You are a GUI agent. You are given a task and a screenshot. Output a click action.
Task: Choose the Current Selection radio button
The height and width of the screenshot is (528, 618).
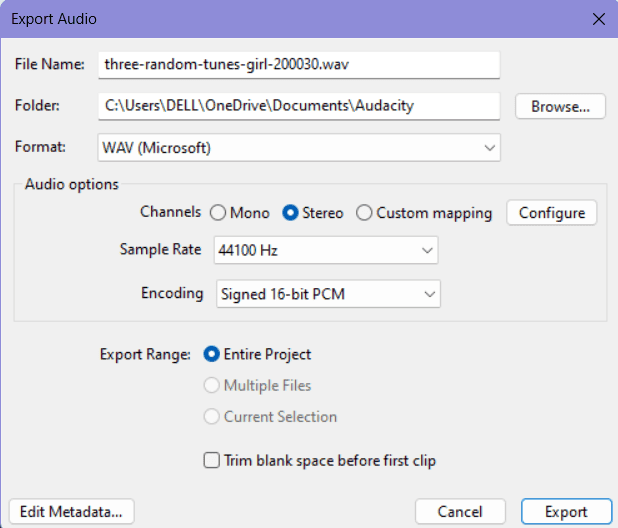pyautogui.click(x=212, y=416)
